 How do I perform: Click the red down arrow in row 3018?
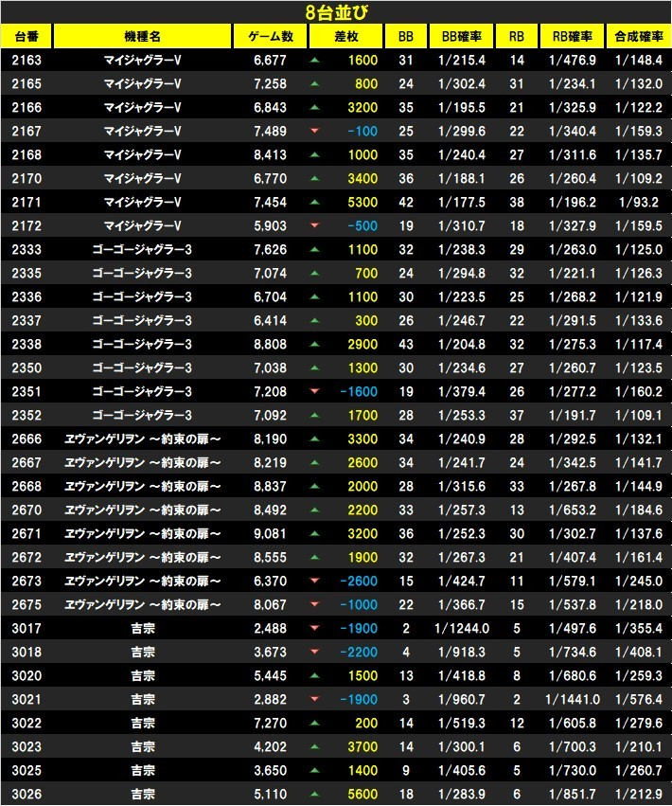click(315, 652)
